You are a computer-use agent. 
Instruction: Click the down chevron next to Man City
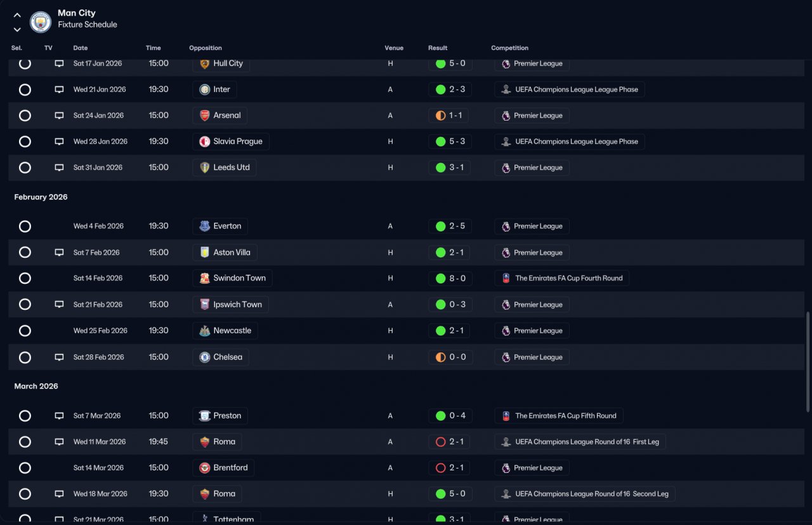17,29
